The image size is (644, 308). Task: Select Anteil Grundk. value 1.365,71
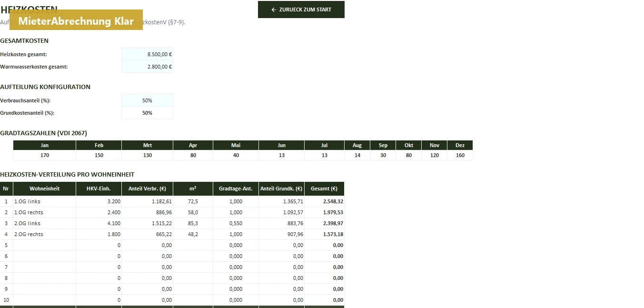(x=282, y=201)
